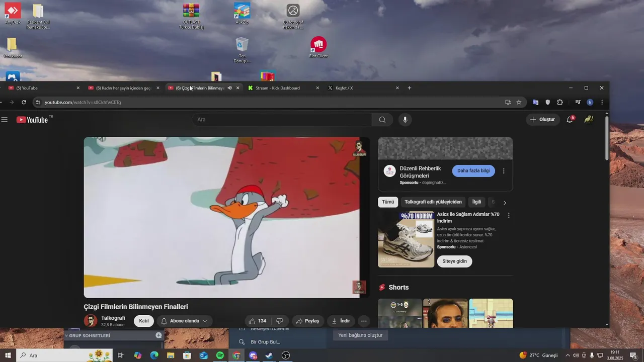Open Chrome media controls icon

point(578,102)
